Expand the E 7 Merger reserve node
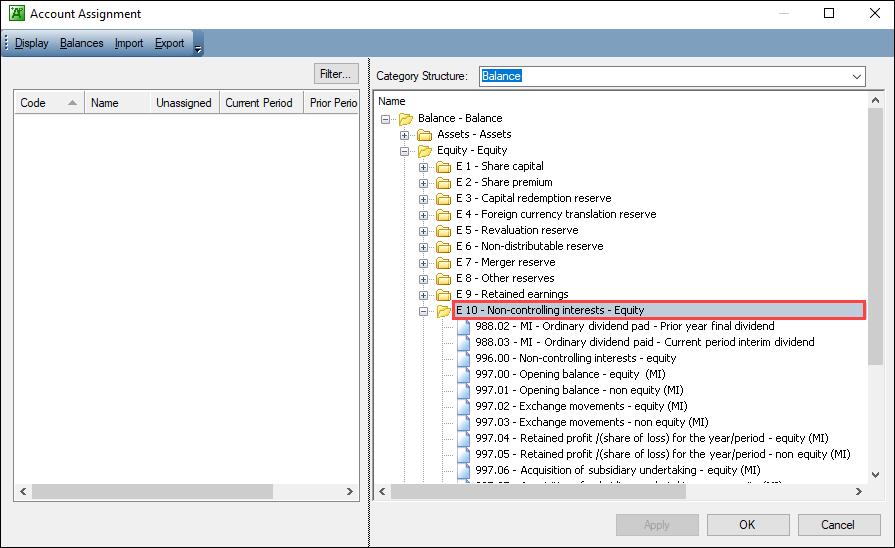 (424, 262)
